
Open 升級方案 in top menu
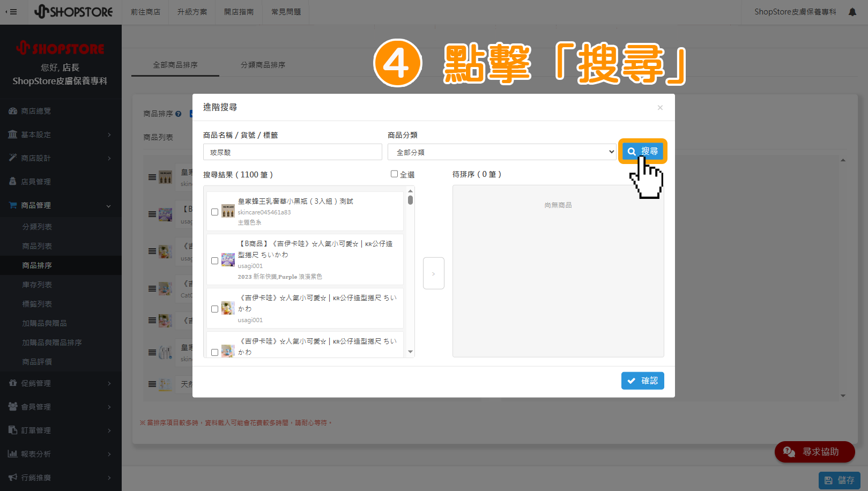point(192,12)
